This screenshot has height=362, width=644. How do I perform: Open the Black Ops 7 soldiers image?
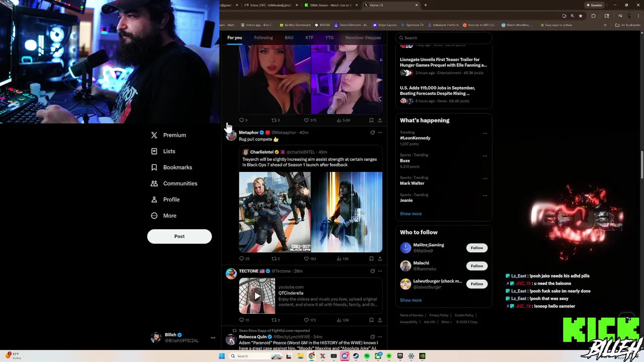click(275, 212)
